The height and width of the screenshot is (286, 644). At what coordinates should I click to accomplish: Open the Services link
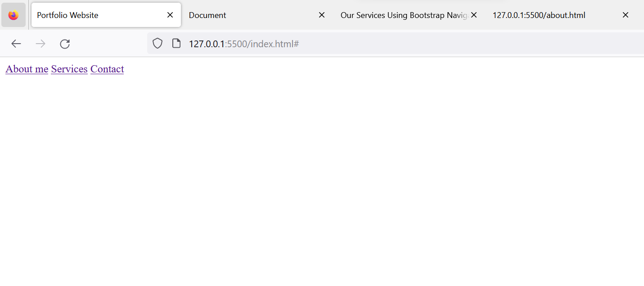[69, 69]
